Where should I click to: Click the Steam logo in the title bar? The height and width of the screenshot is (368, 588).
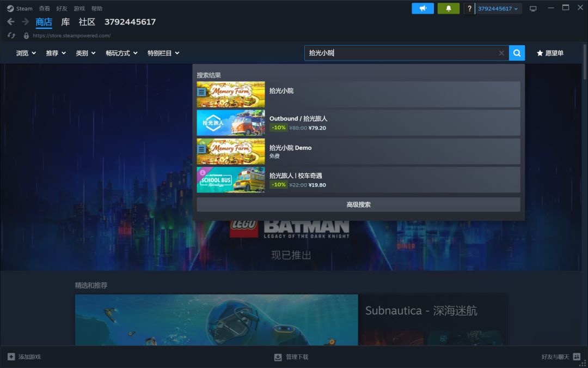click(10, 8)
